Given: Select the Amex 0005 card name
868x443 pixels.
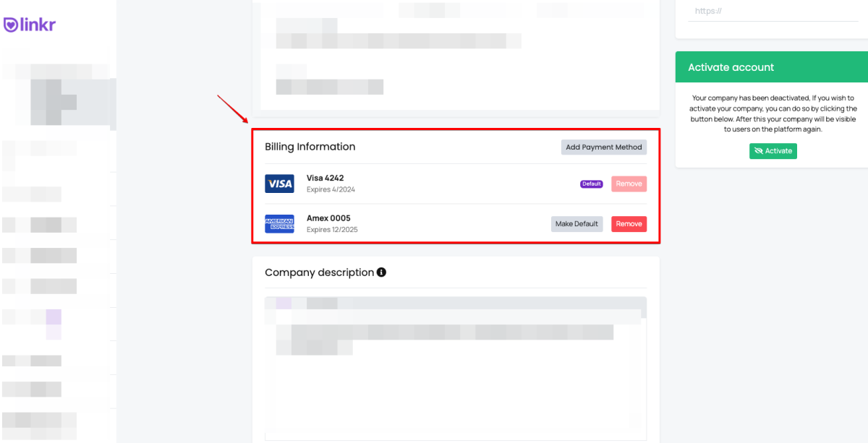Looking at the screenshot, I should click(328, 218).
